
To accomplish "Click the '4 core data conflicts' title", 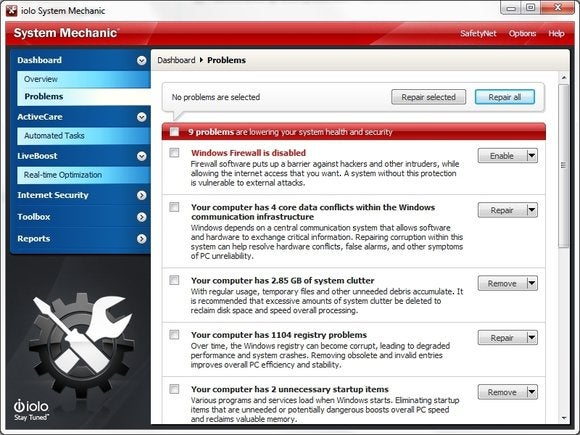I will pos(313,212).
